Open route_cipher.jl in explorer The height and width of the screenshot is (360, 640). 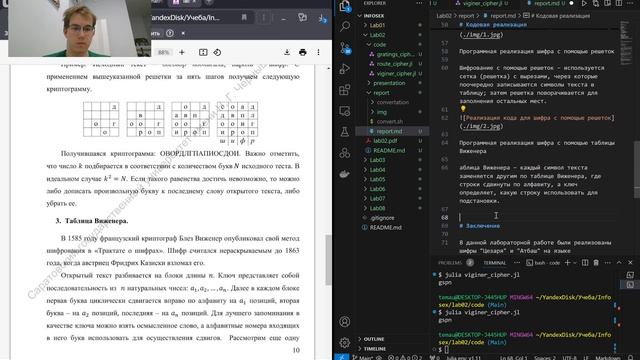394,64
